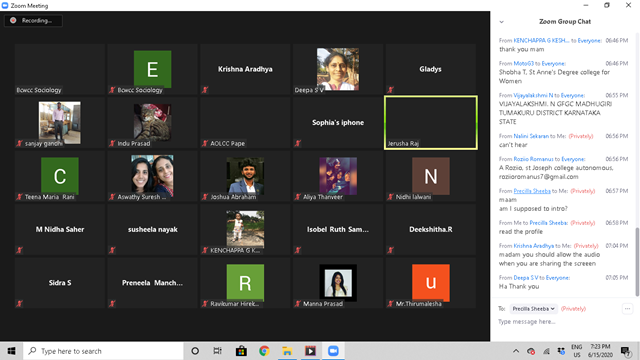Screen dimensions: 640x360
Task: Show hidden system tray icons
Action: (516, 351)
